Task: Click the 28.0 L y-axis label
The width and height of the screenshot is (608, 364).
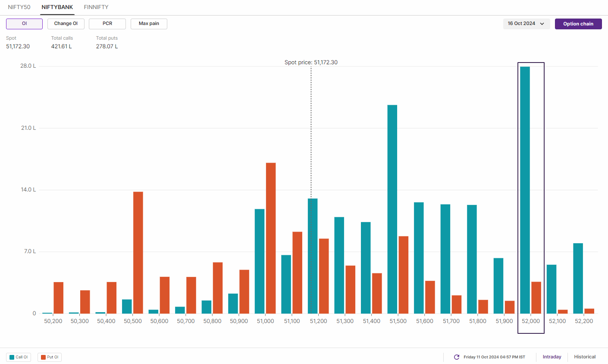Action: (28, 66)
